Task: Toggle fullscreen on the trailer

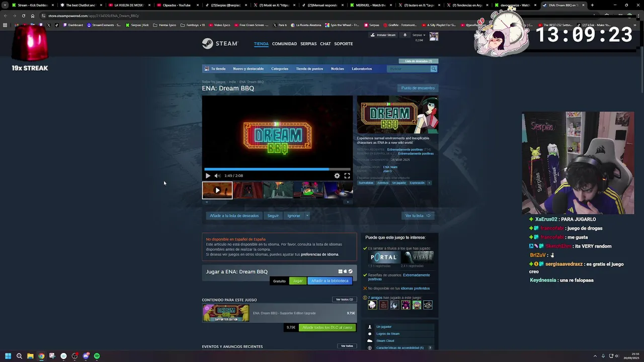Action: tap(347, 175)
